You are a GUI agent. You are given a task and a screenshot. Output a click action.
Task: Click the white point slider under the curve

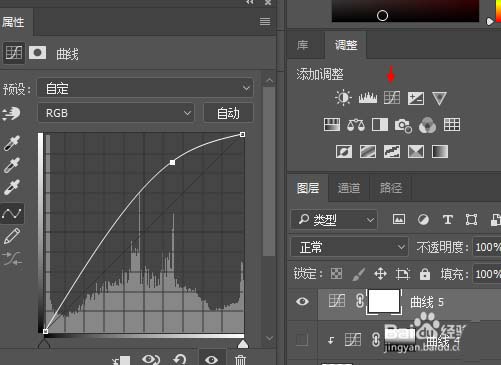click(x=243, y=344)
